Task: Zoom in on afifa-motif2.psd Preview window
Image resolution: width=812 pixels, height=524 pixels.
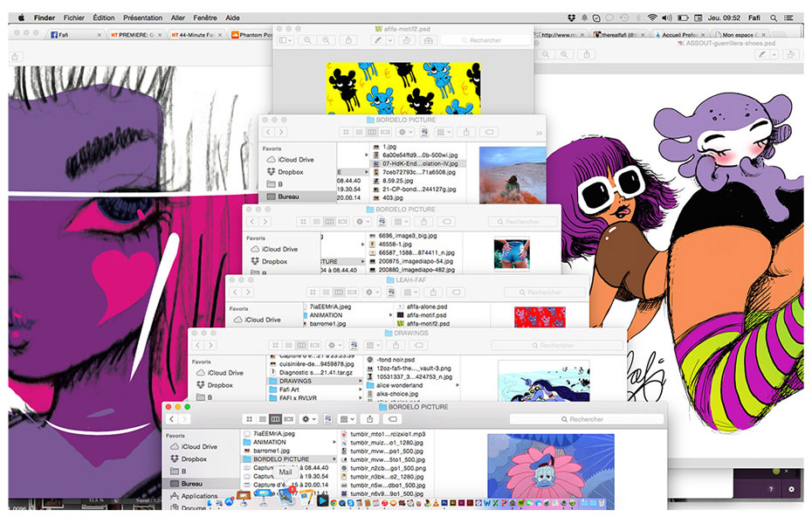Action: [326, 40]
